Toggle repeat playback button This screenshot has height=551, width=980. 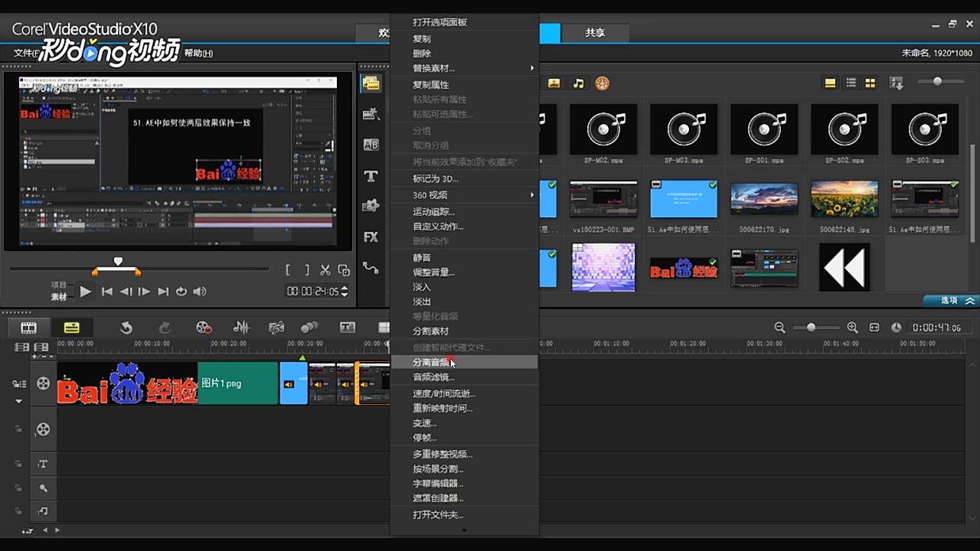(181, 292)
